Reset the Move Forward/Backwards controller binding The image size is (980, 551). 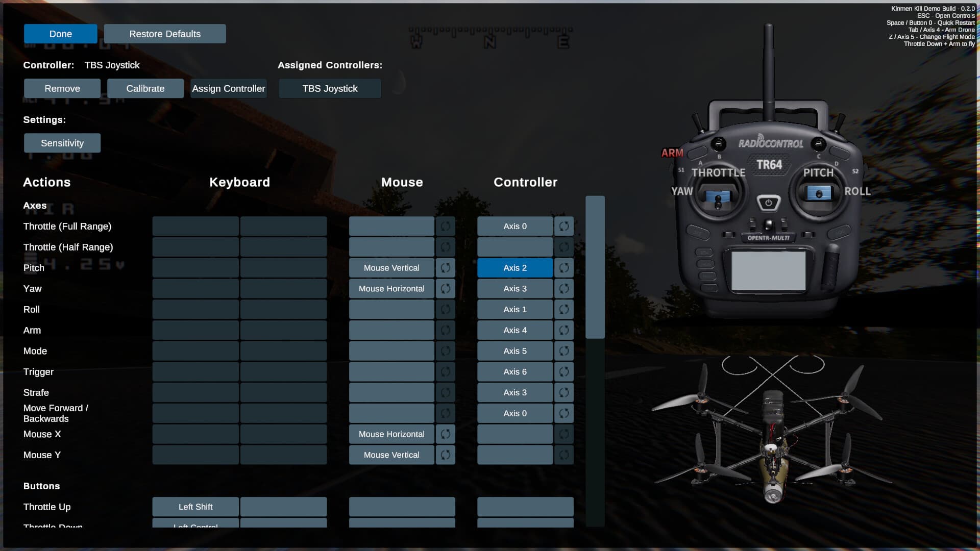pyautogui.click(x=564, y=413)
